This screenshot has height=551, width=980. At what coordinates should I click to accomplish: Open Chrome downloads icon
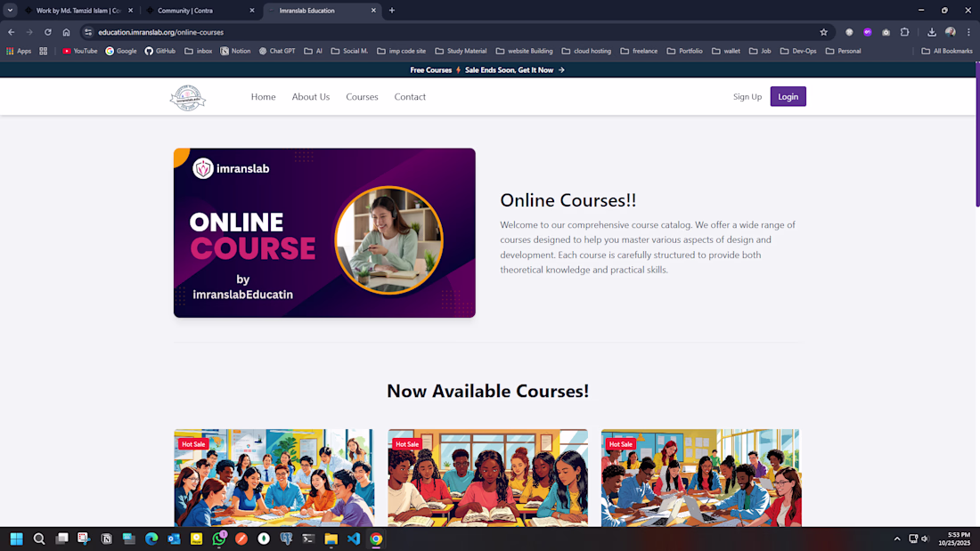(931, 32)
